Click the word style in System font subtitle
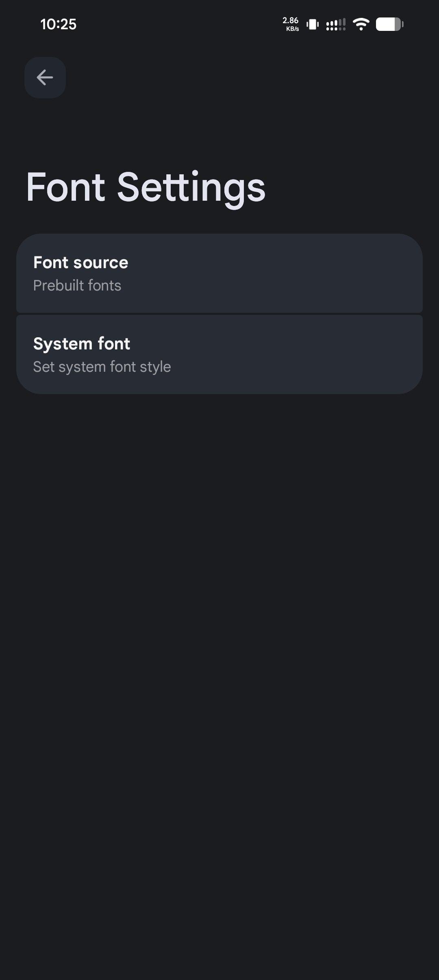439x980 pixels. pos(155,367)
